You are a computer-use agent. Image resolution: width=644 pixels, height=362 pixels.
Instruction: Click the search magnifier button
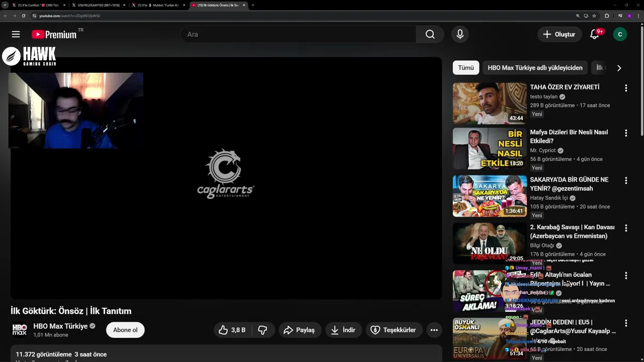coord(430,34)
